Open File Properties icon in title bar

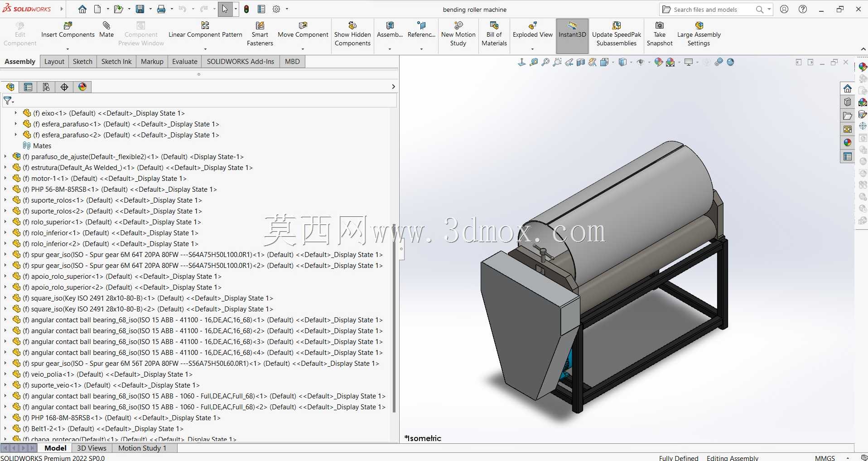click(x=261, y=9)
